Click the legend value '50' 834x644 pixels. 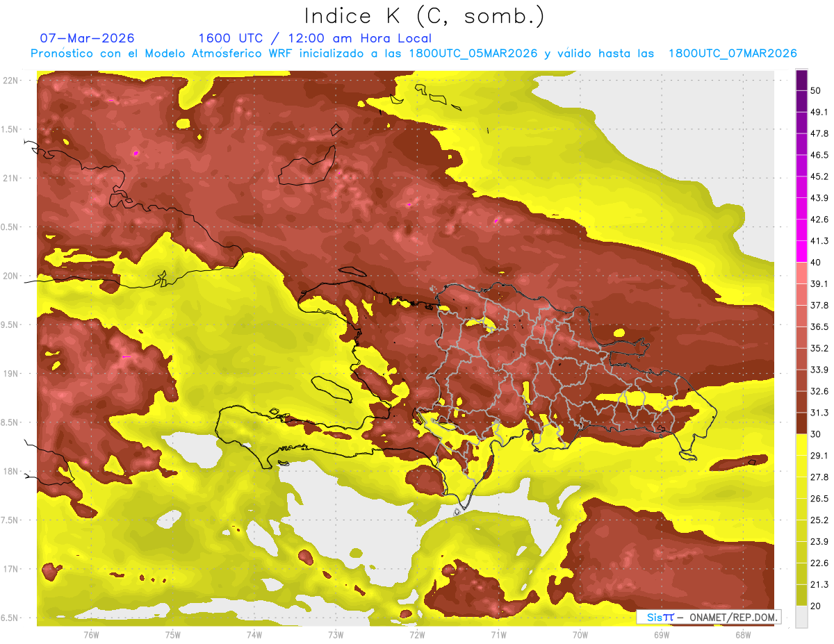816,90
